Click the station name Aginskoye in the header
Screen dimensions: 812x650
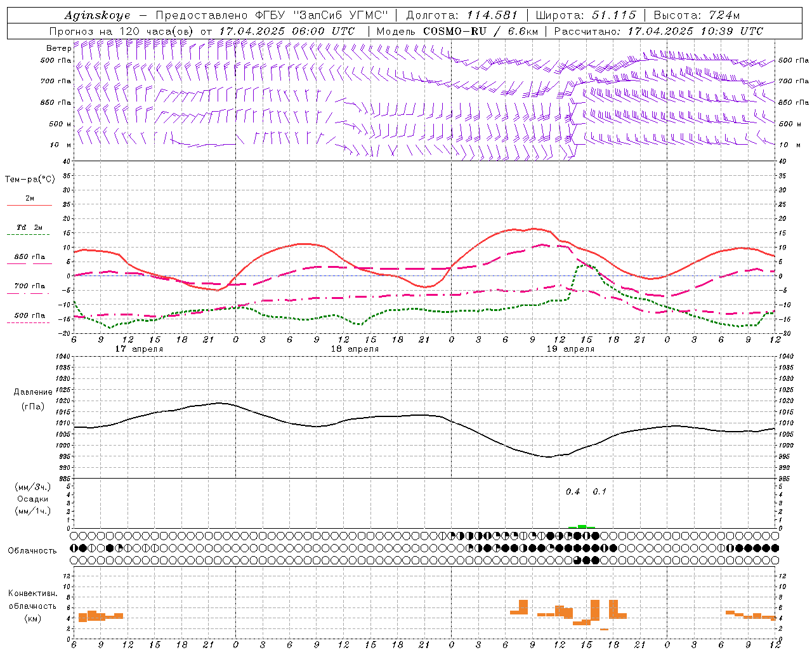97,15
